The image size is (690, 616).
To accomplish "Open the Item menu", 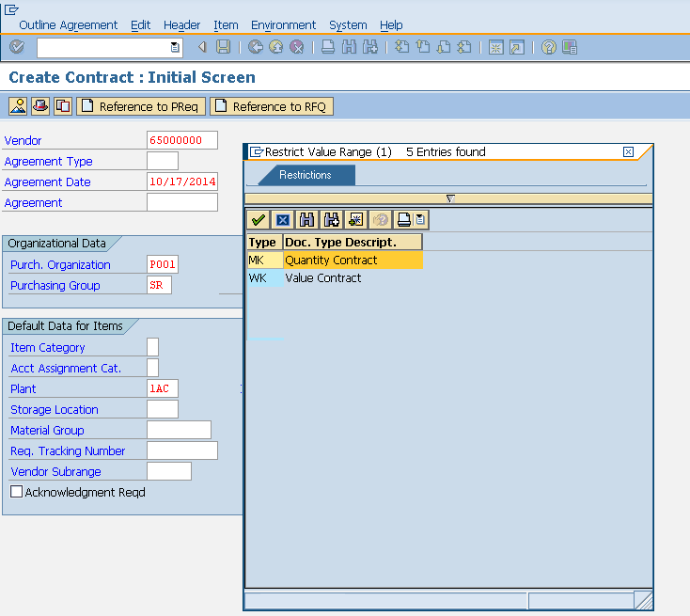I will point(226,25).
